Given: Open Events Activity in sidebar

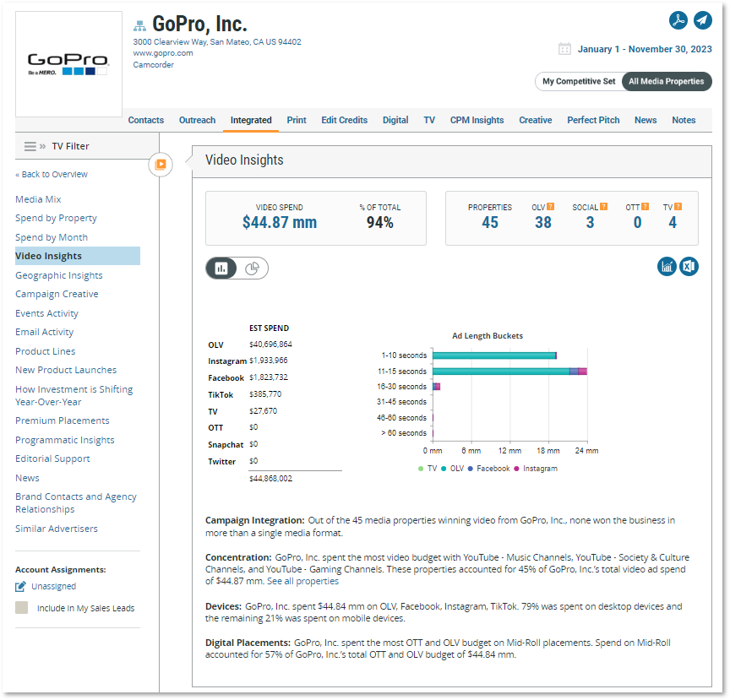Looking at the screenshot, I should pyautogui.click(x=46, y=313).
